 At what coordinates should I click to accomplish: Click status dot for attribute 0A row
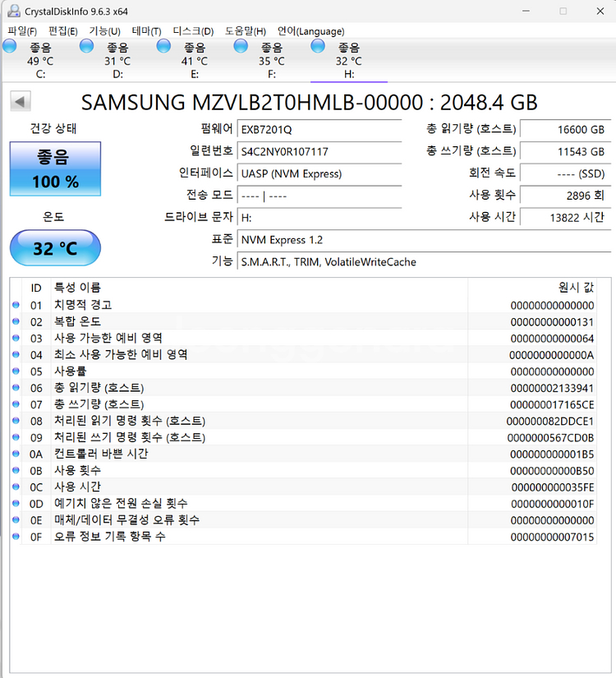[16, 454]
